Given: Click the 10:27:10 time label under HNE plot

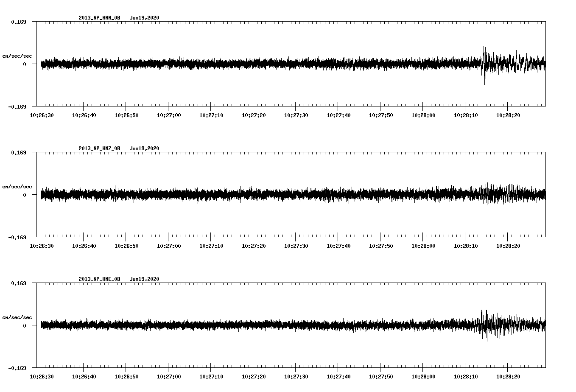Looking at the screenshot, I should click(x=211, y=376).
